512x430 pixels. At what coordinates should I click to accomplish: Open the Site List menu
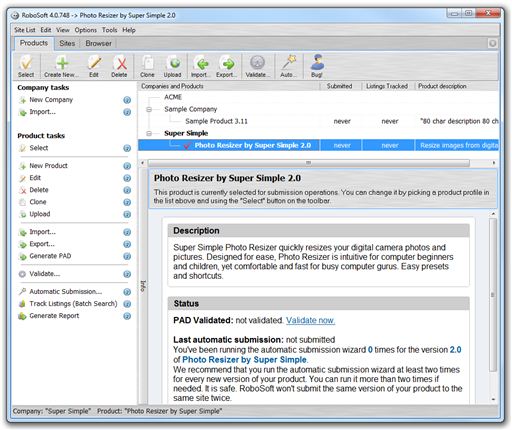click(x=25, y=30)
